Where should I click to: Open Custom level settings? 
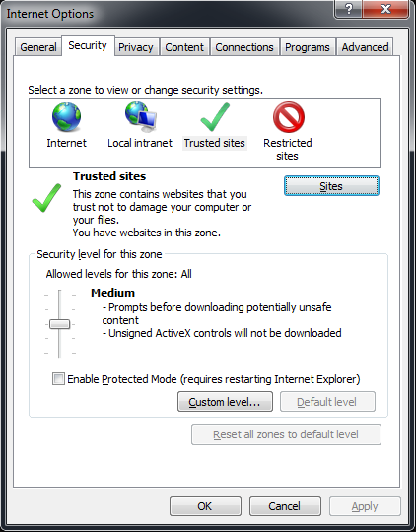point(225,402)
